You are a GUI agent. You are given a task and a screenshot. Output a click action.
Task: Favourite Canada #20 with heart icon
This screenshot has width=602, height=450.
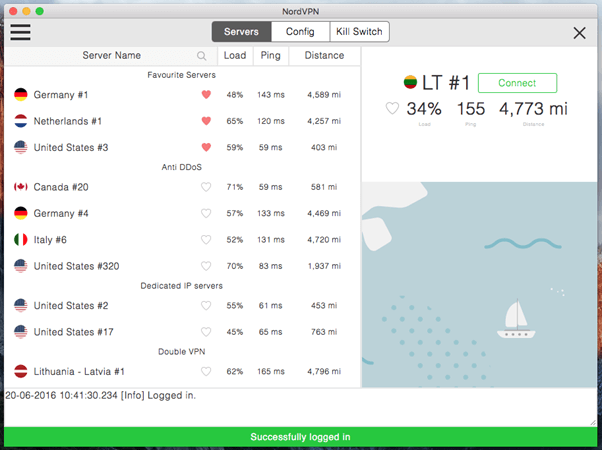(x=206, y=187)
